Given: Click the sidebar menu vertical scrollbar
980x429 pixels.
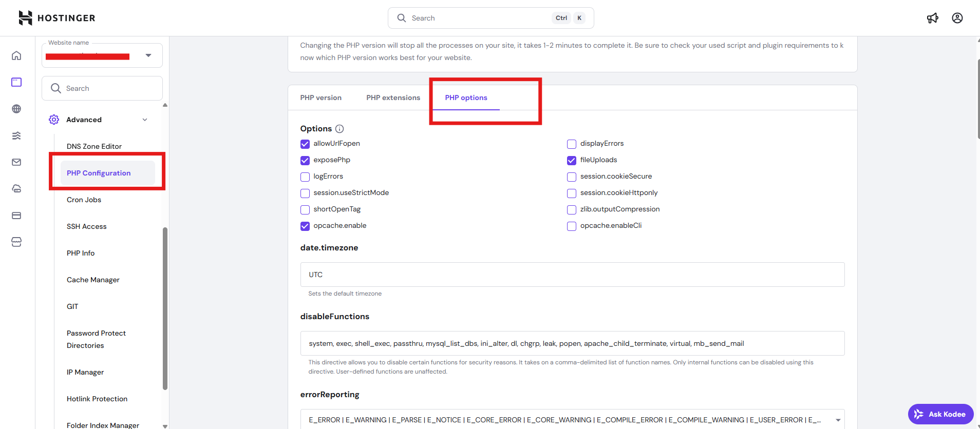Looking at the screenshot, I should [x=165, y=308].
